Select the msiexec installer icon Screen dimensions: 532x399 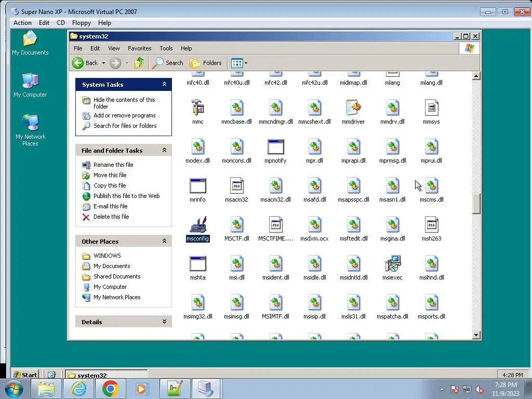pos(393,263)
